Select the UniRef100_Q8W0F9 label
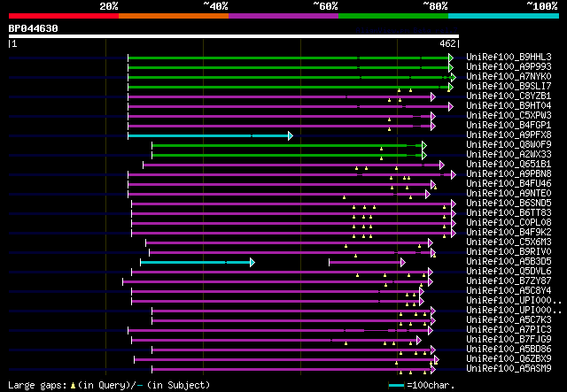Image resolution: width=567 pixels, height=392 pixels. 509,145
